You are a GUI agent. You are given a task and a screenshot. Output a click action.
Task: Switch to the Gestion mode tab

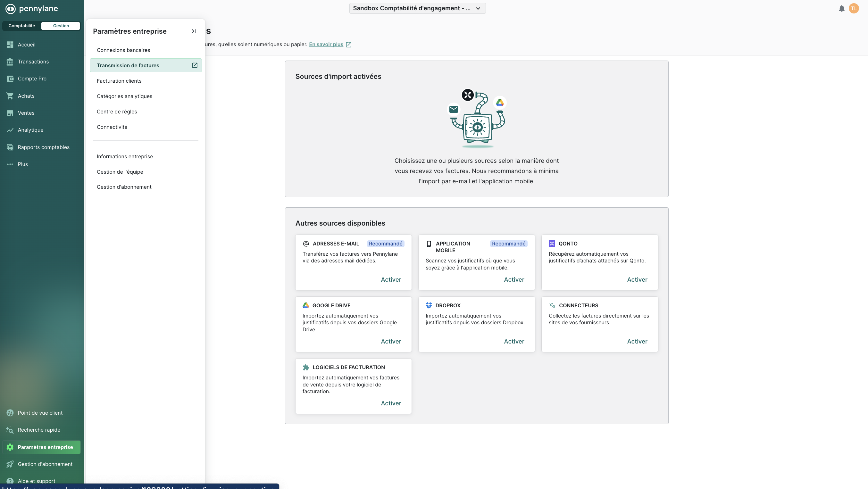click(x=61, y=26)
